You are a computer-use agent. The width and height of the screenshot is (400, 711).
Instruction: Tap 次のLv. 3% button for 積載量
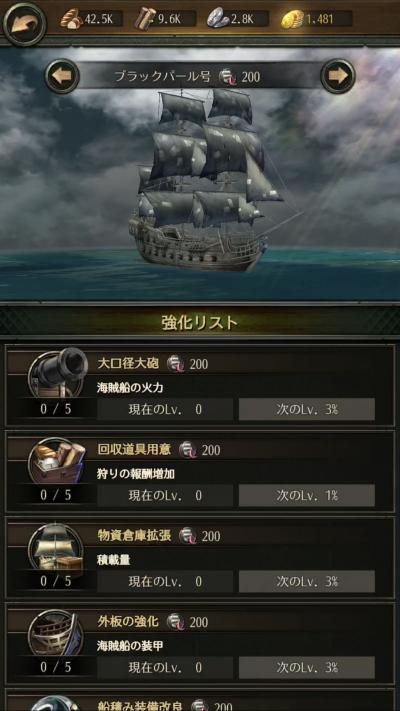(307, 582)
